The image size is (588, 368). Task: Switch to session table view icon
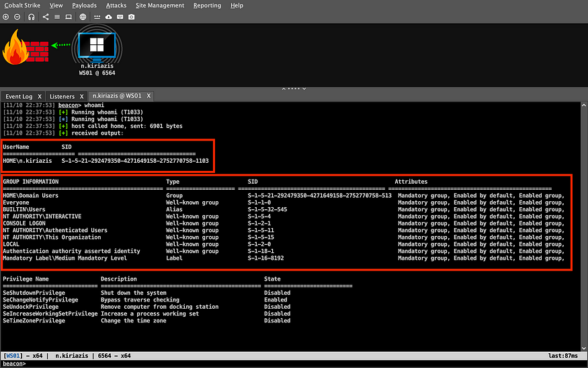57,17
